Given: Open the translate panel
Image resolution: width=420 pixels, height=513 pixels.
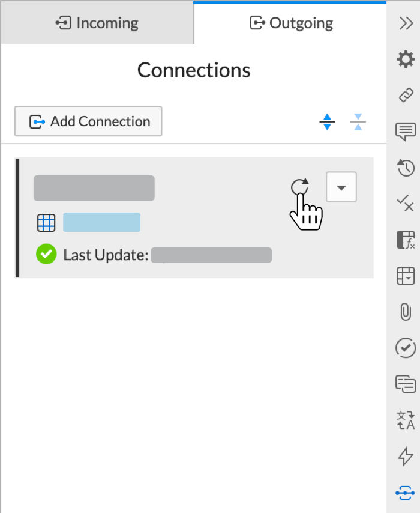Looking at the screenshot, I should (406, 420).
